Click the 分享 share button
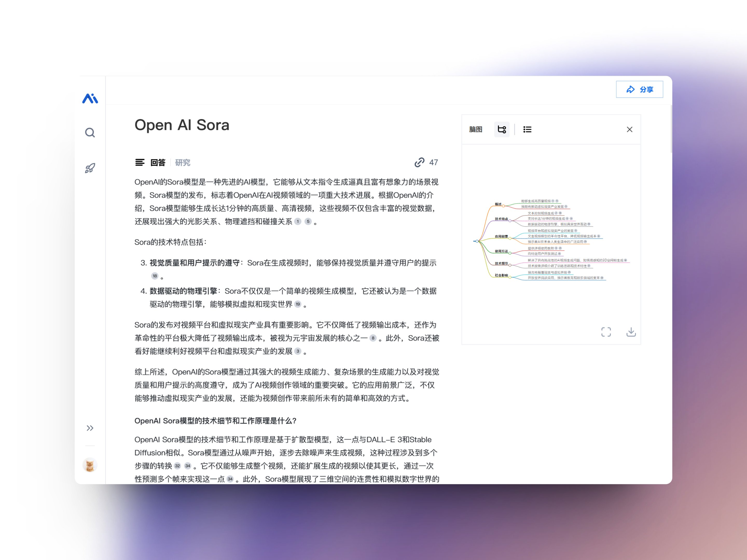The width and height of the screenshot is (747, 560). click(639, 89)
